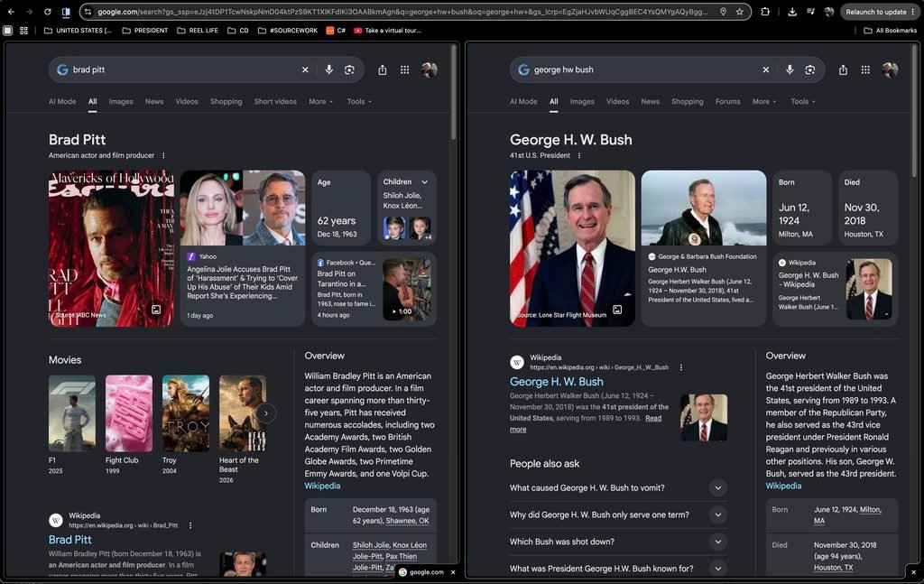Open the More dropdown in brad pitt pane
Screen dimensions: 924x584
coord(321,101)
